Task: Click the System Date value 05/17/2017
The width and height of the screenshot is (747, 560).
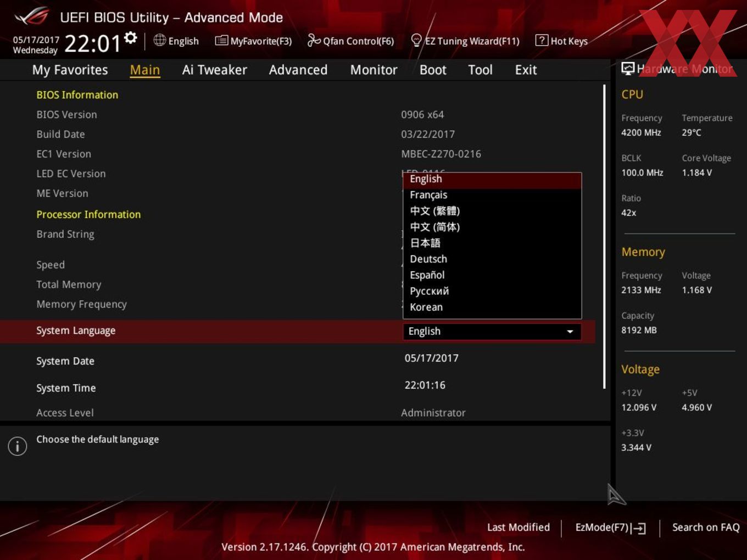Action: [431, 359]
